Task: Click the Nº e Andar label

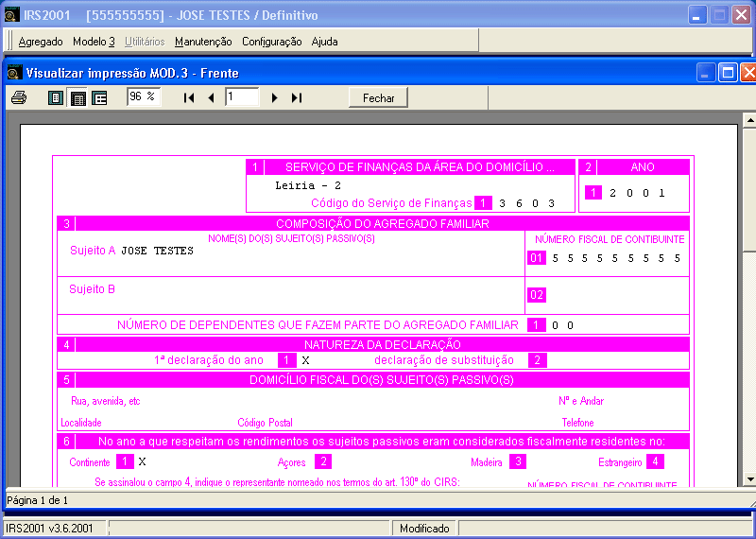Action: [x=581, y=401]
